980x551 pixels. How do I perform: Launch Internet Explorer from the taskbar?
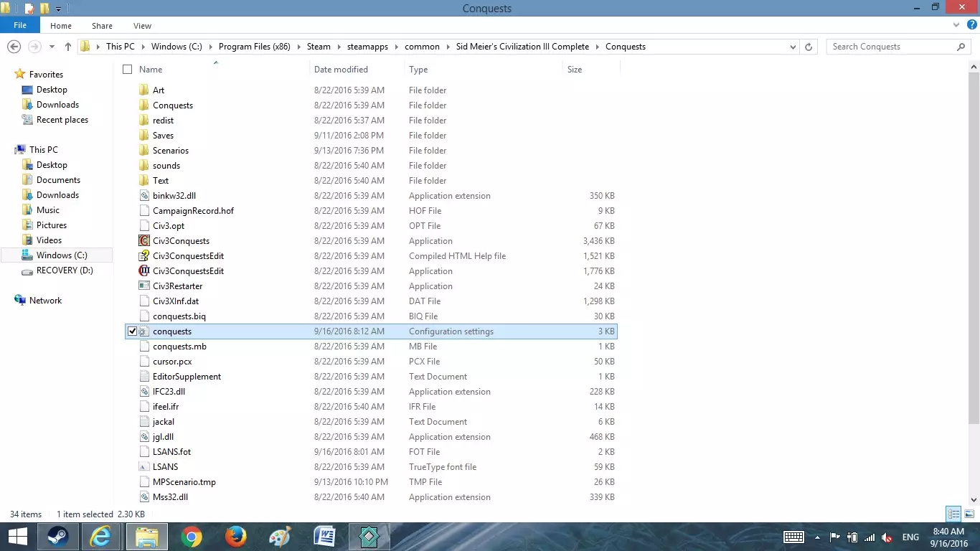(x=101, y=536)
